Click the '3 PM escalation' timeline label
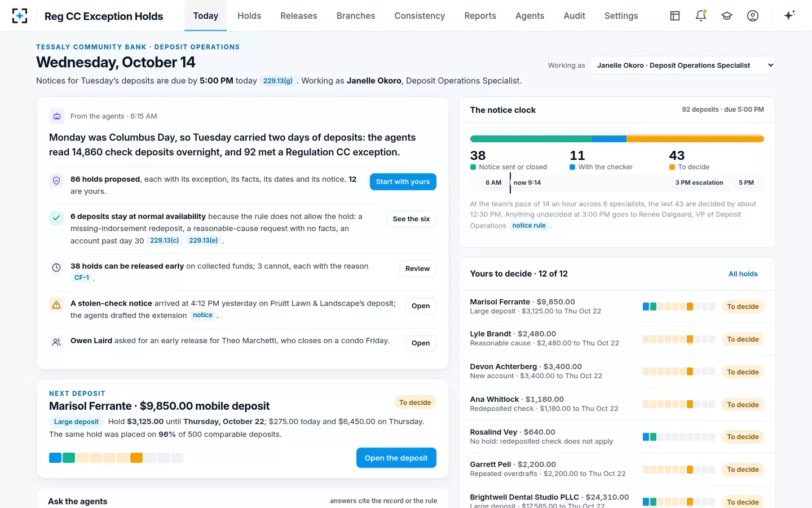Viewport: 812px width, 508px height. pyautogui.click(x=699, y=183)
